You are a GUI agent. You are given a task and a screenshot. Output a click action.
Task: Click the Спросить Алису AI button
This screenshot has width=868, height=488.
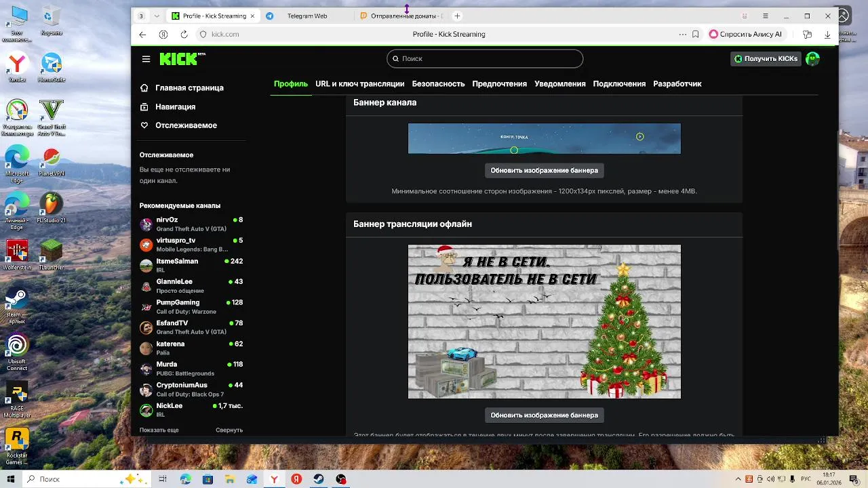746,34
